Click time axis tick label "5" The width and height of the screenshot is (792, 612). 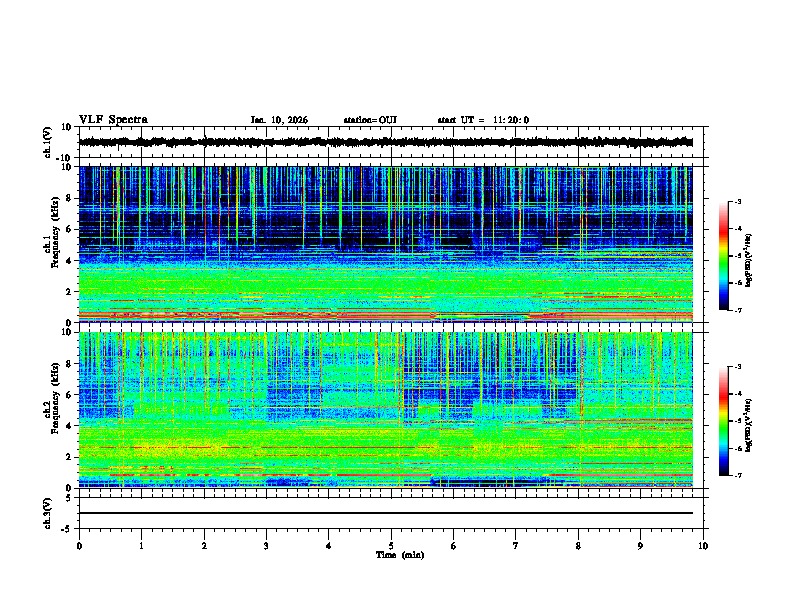tap(391, 546)
